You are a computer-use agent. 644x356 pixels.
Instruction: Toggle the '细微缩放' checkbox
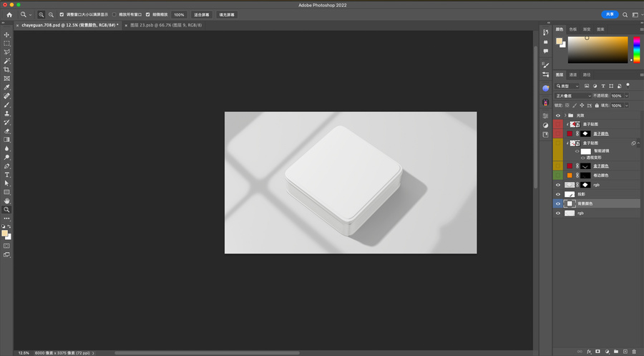pyautogui.click(x=148, y=14)
